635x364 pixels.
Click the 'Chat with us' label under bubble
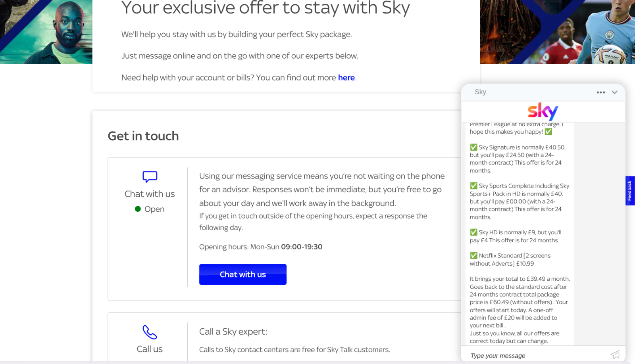point(150,194)
